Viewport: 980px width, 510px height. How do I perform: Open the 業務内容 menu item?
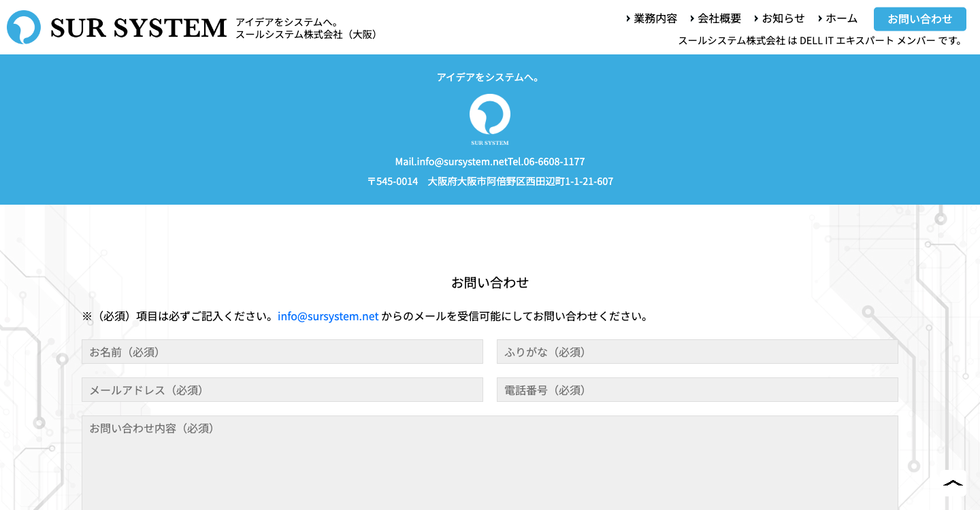pyautogui.click(x=655, y=18)
